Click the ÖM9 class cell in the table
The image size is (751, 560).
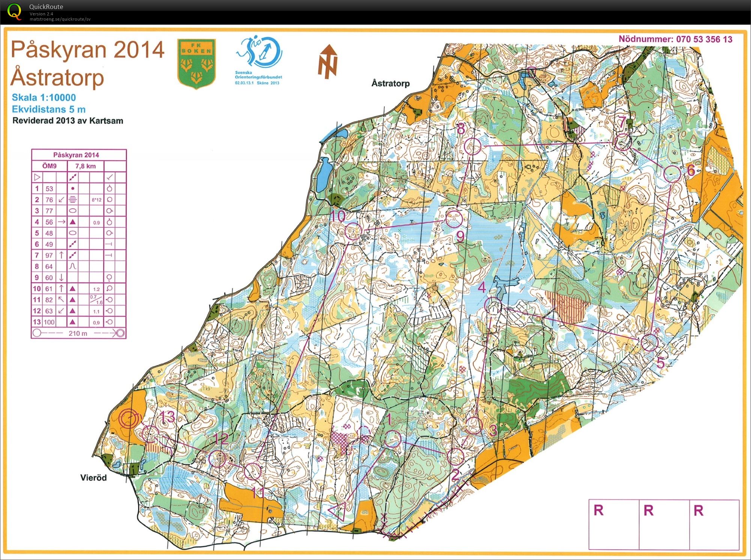coord(50,166)
